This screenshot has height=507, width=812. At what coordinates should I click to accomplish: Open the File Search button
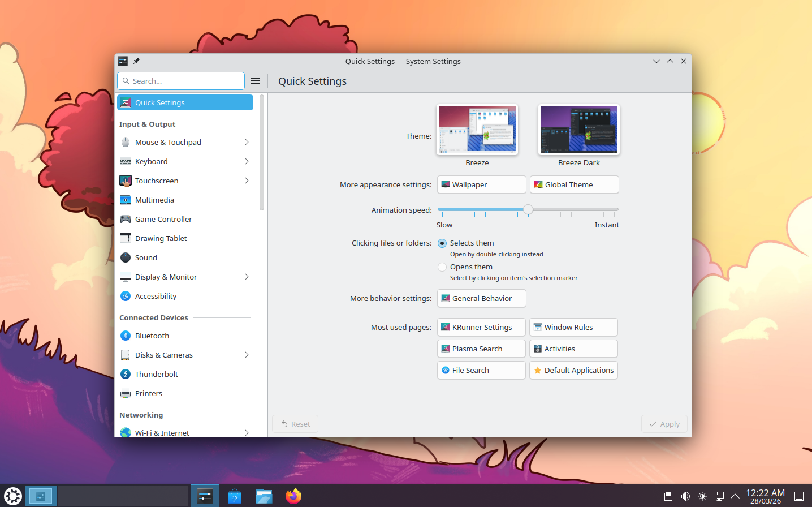(481, 370)
